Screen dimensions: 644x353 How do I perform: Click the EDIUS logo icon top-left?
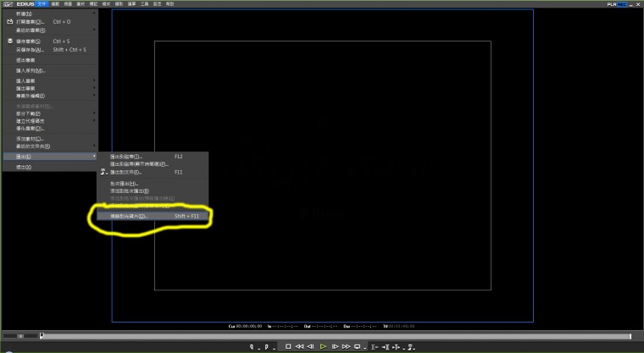click(8, 3)
